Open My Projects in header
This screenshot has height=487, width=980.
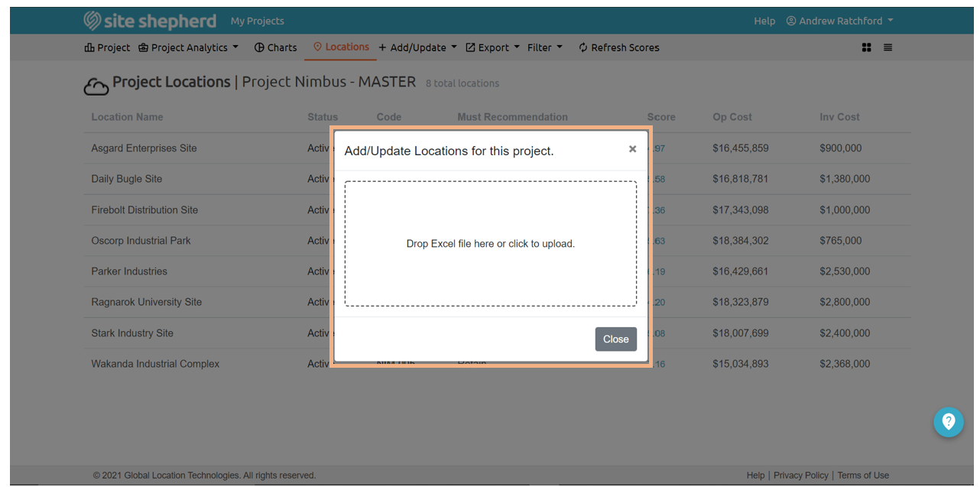click(257, 21)
